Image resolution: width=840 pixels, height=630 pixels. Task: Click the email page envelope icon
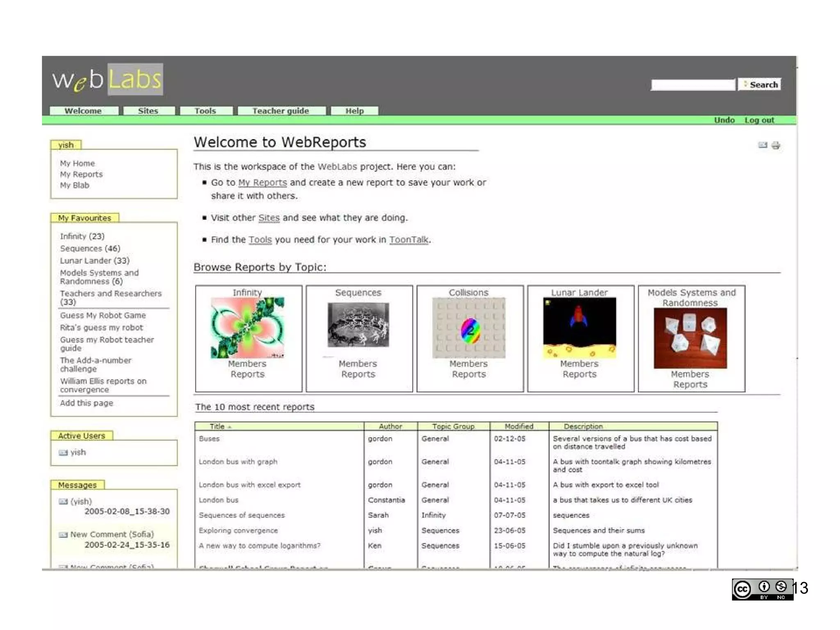point(762,145)
